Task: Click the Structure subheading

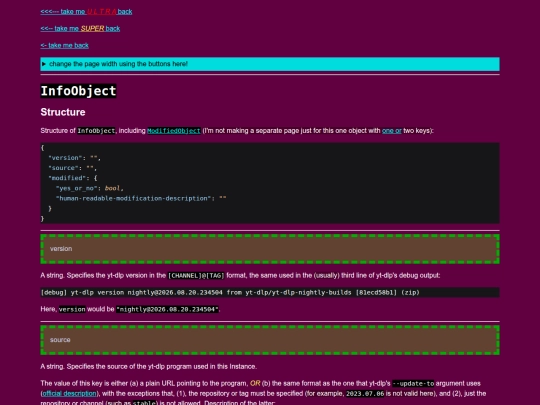Action: pos(63,112)
